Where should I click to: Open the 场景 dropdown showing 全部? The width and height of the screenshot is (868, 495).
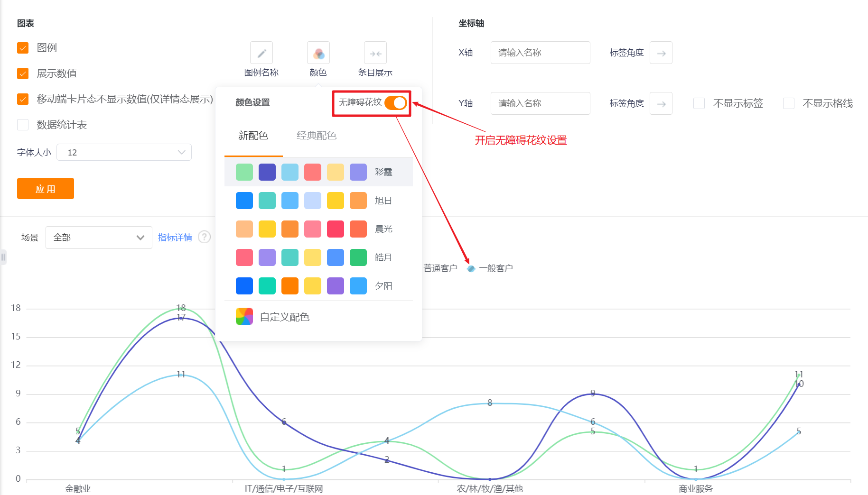tap(99, 238)
